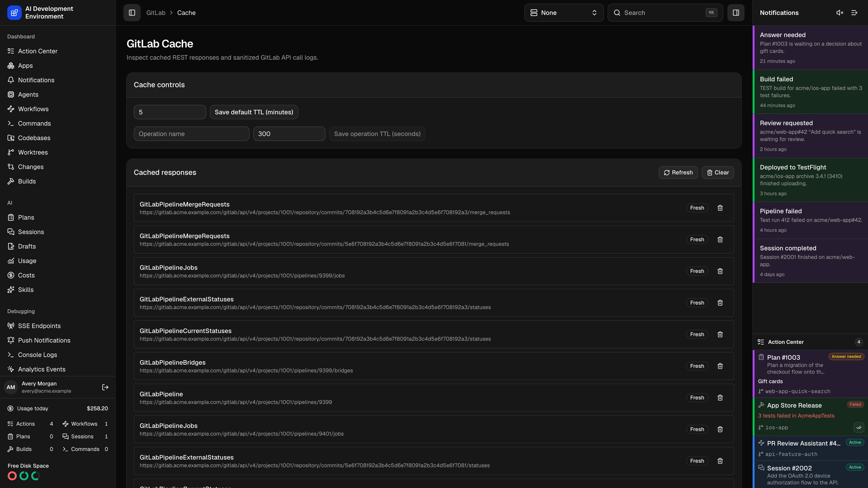Clear all cached responses
Screen dimensions: 868x488
718,172
